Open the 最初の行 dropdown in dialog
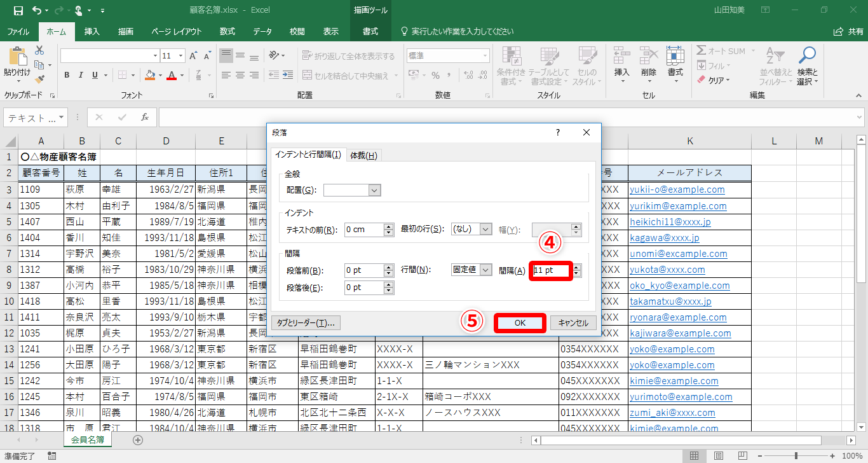This screenshot has height=463, width=868. point(486,230)
